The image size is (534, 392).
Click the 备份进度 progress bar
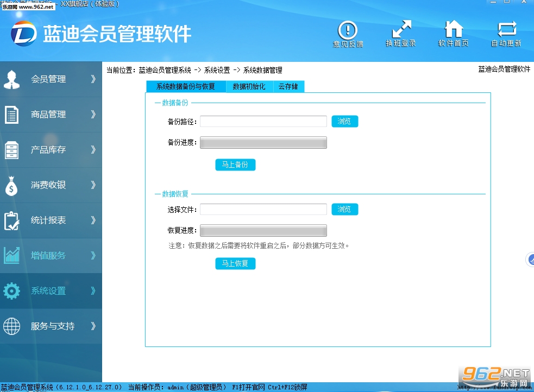(x=263, y=143)
